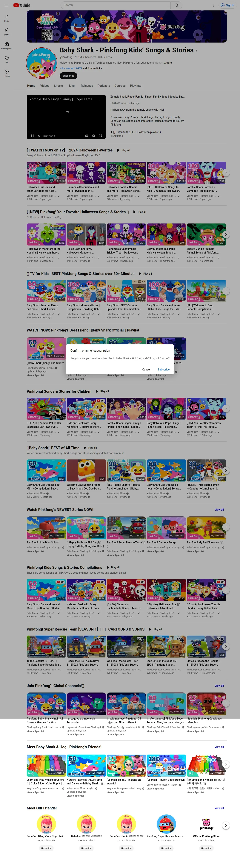Open the hamburger guide menu

point(6,5)
